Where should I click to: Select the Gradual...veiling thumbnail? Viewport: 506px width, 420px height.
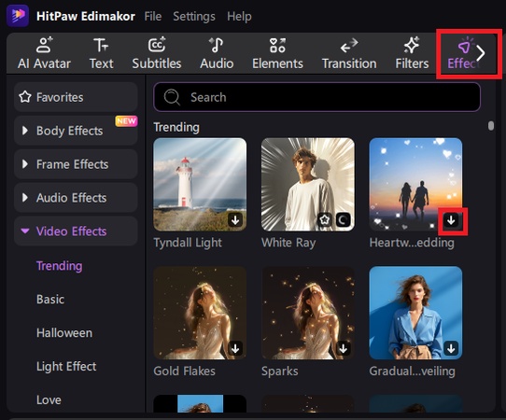(415, 313)
